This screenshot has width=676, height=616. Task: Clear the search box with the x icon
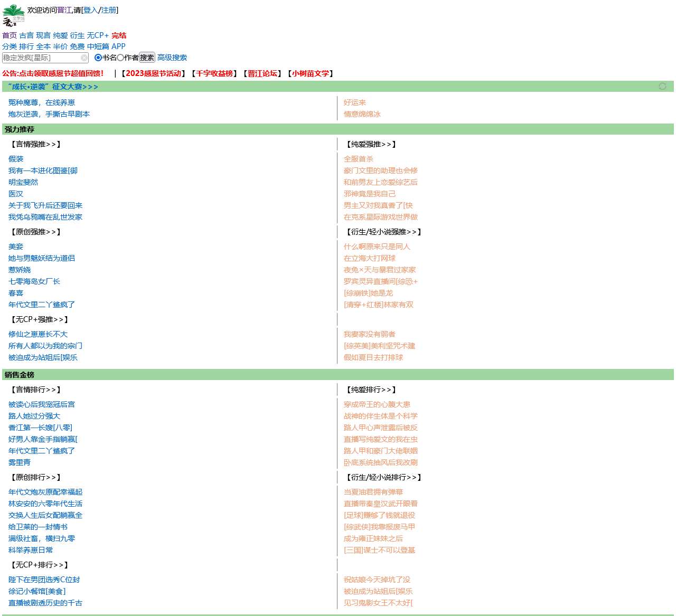(84, 58)
